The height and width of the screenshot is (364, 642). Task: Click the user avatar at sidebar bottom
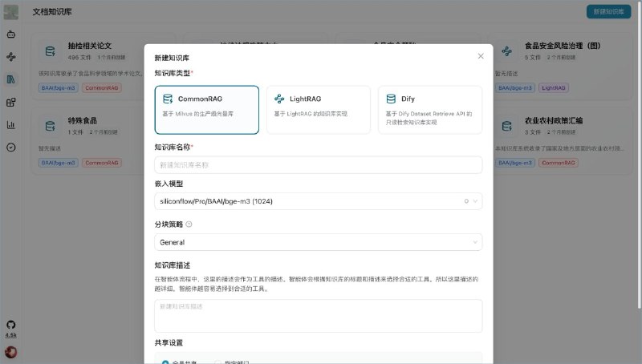[11, 352]
